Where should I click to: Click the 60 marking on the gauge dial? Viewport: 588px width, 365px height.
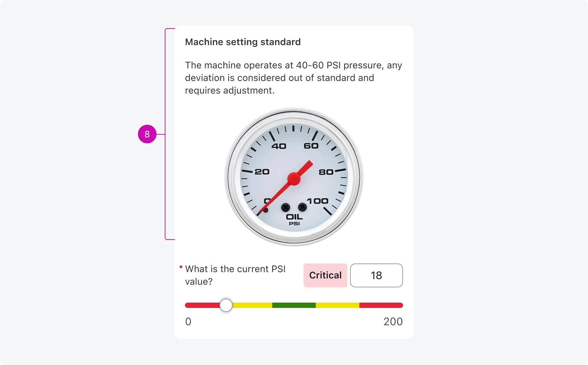[311, 146]
